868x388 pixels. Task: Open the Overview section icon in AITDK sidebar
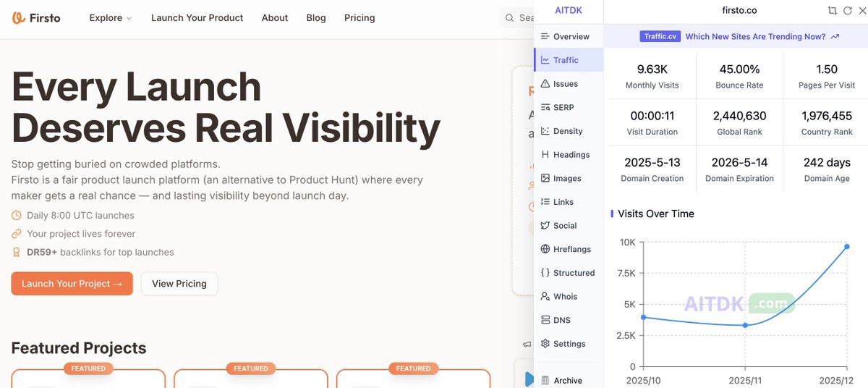[x=545, y=36]
